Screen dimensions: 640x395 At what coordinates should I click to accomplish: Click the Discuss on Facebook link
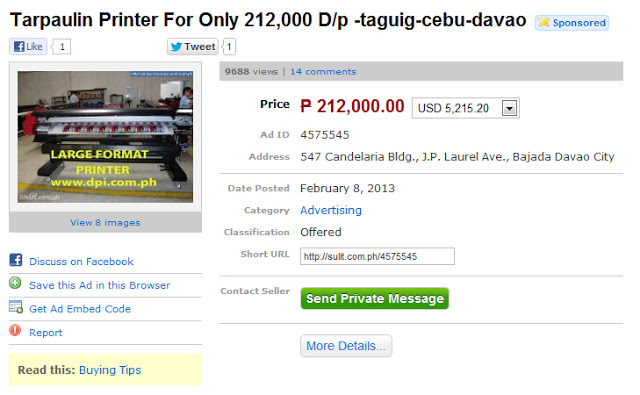click(x=81, y=262)
